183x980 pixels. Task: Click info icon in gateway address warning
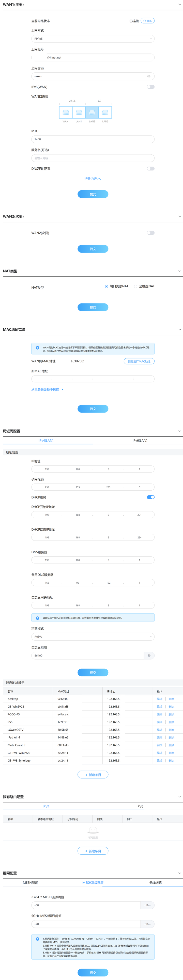click(x=37, y=618)
